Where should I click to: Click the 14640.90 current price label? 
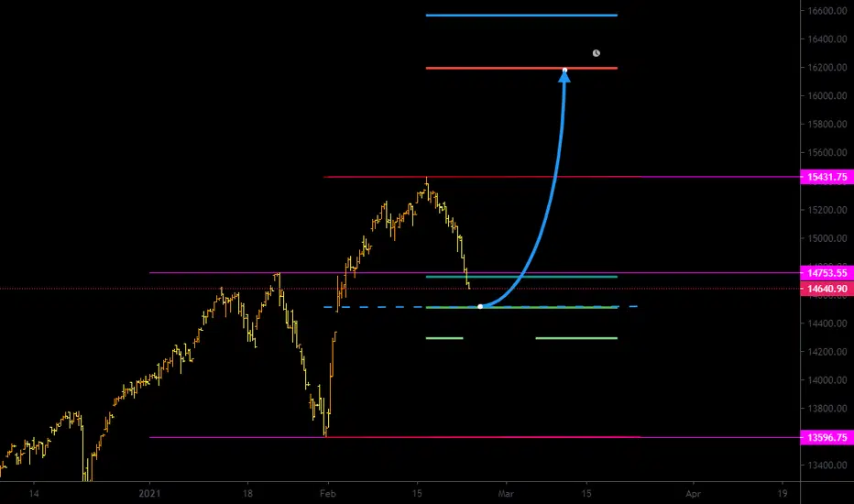point(827,289)
